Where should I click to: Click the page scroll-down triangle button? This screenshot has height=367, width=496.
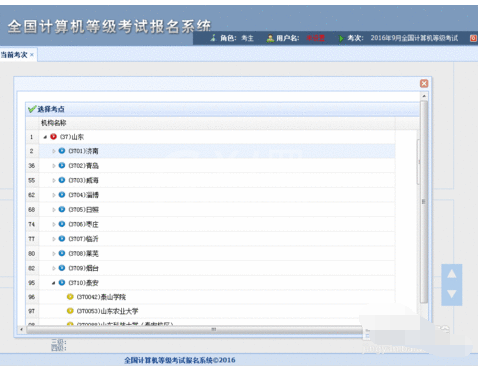coord(452,294)
